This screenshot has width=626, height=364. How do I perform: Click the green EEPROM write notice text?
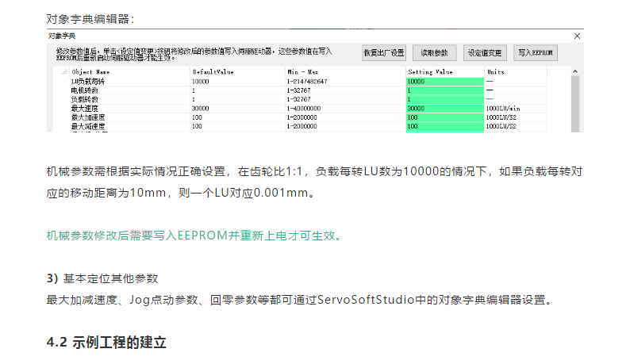(x=196, y=236)
